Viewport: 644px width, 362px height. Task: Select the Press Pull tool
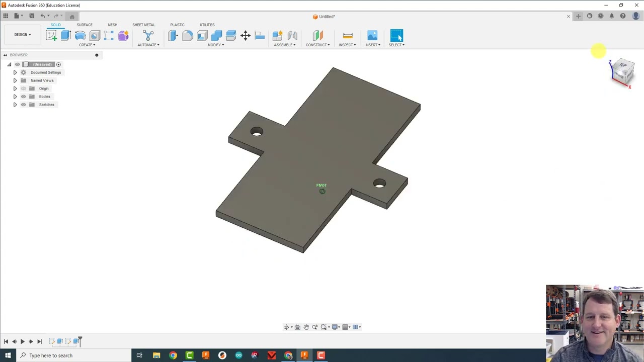[x=173, y=35]
